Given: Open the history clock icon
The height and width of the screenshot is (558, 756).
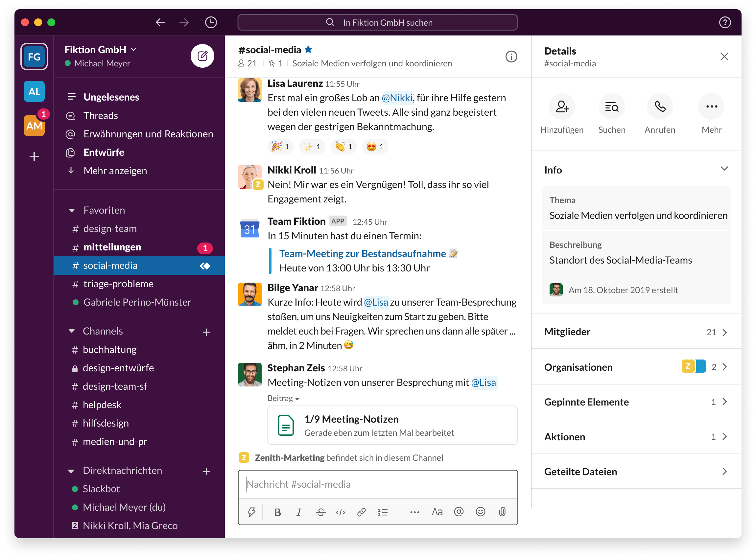Looking at the screenshot, I should pyautogui.click(x=211, y=22).
